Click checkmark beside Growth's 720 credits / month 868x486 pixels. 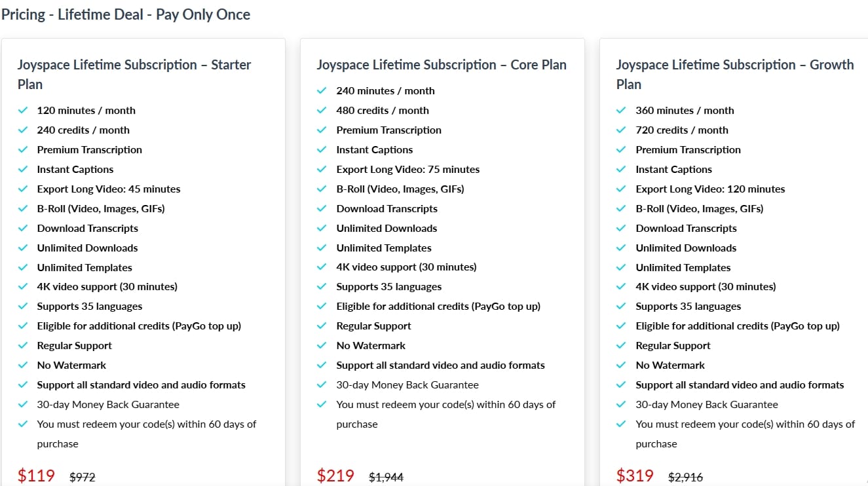(x=621, y=130)
